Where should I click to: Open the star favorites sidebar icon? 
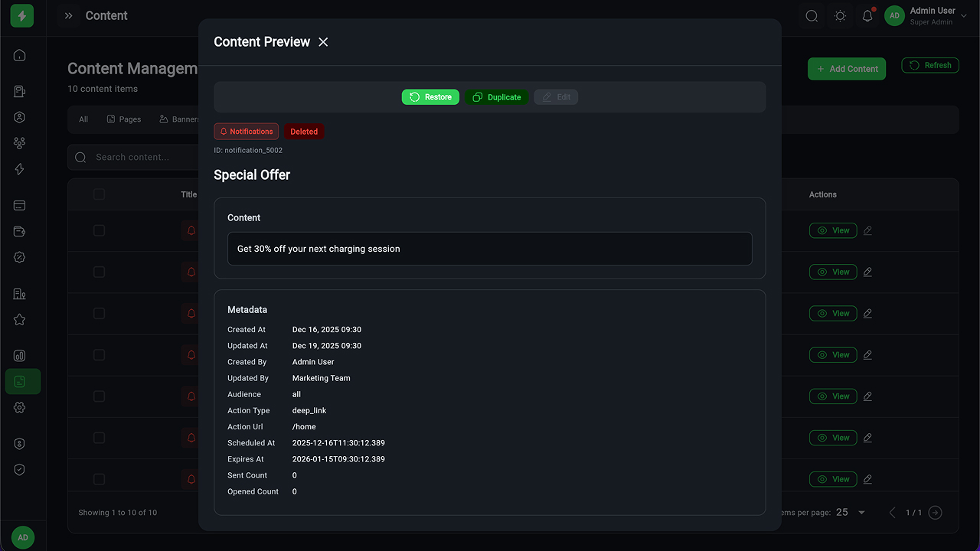click(x=20, y=320)
